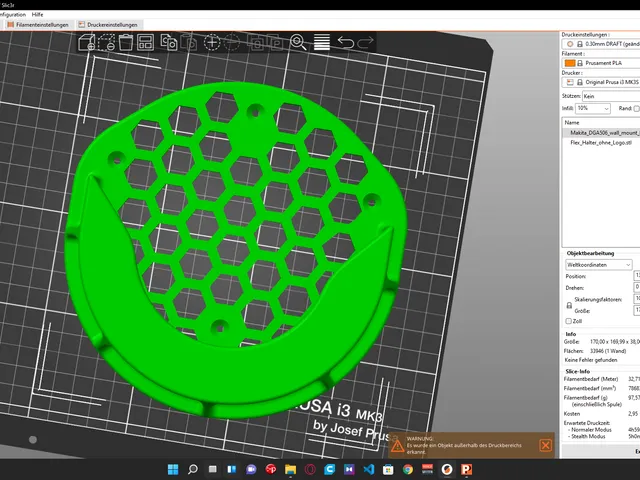Click the warning triangle icon
Screen dimensions: 640x480
click(x=397, y=446)
